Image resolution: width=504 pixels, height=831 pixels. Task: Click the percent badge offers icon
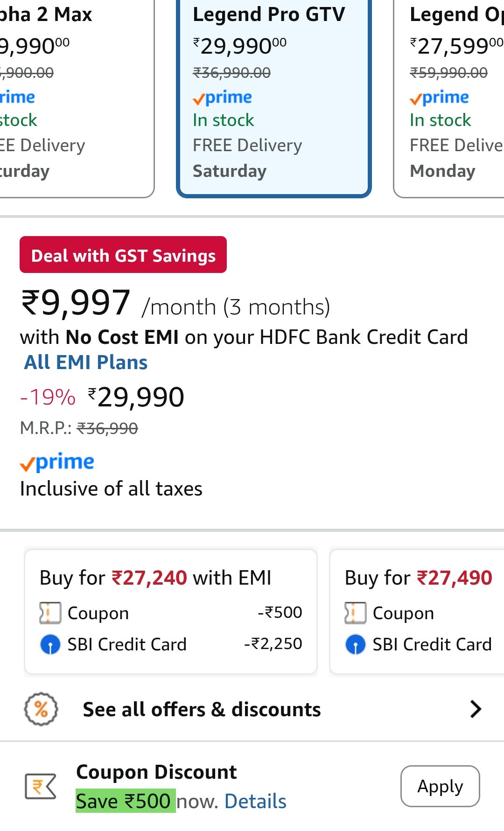(x=41, y=709)
